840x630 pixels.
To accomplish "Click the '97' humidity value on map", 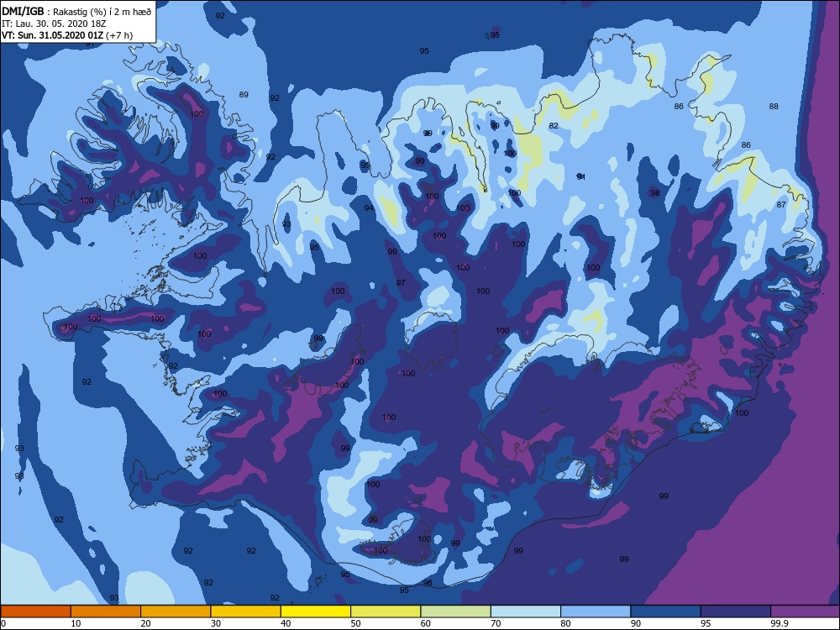I will coord(401,283).
